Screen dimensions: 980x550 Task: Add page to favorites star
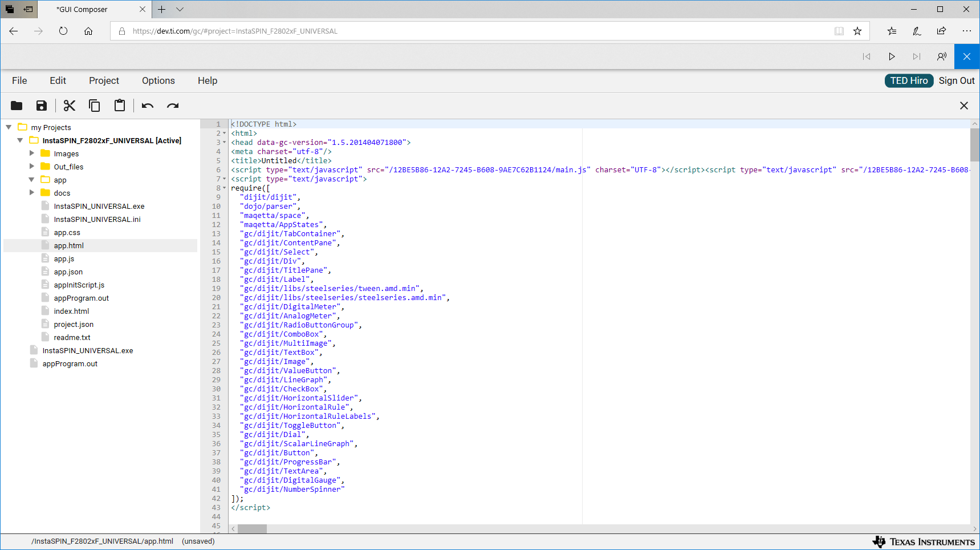(x=857, y=31)
